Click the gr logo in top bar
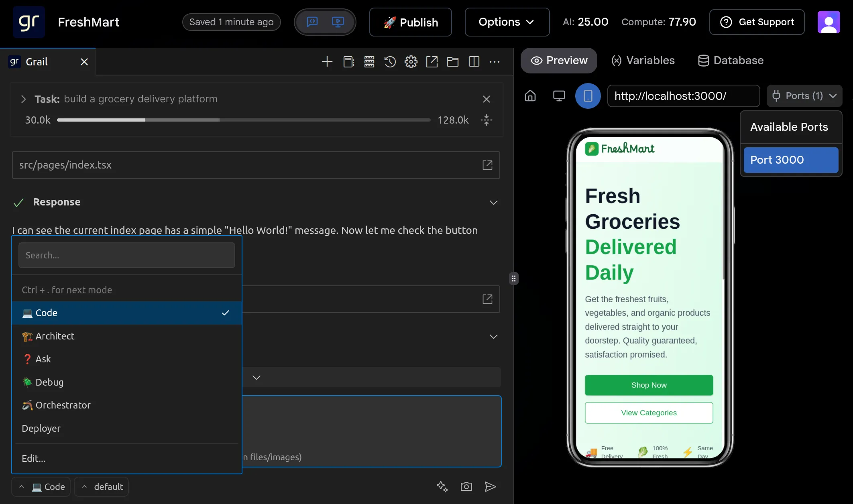This screenshot has width=853, height=504. click(29, 22)
